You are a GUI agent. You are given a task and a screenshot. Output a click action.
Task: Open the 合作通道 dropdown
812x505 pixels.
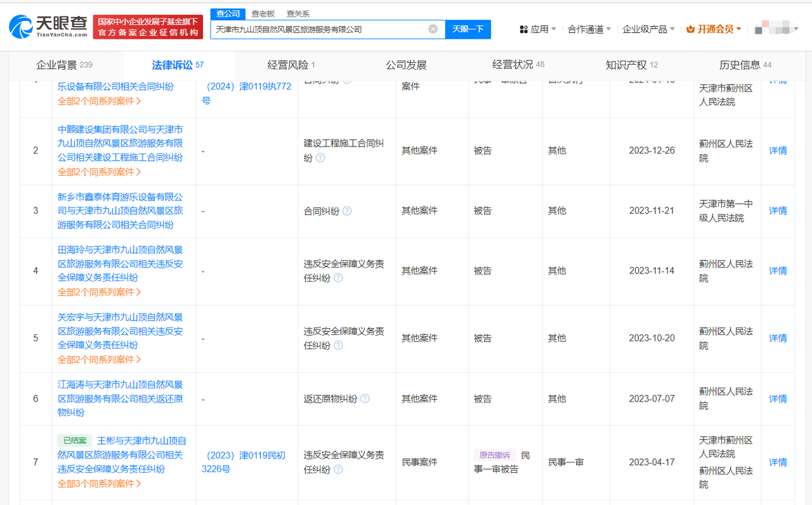586,29
